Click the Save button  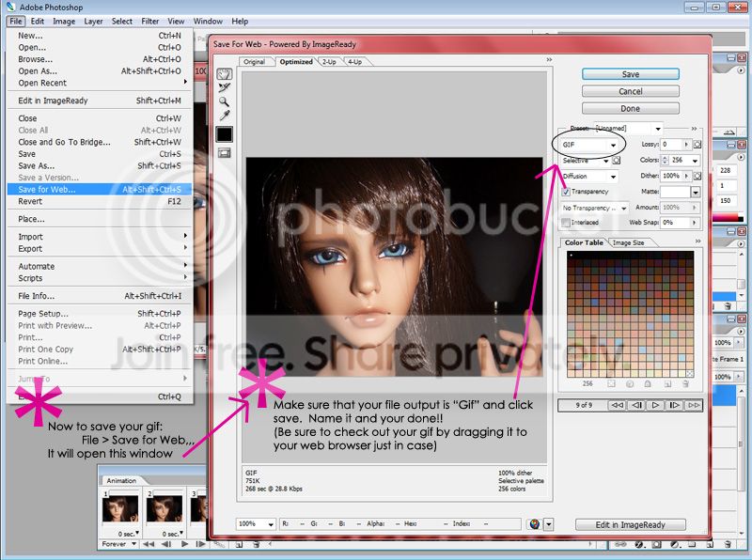click(630, 74)
